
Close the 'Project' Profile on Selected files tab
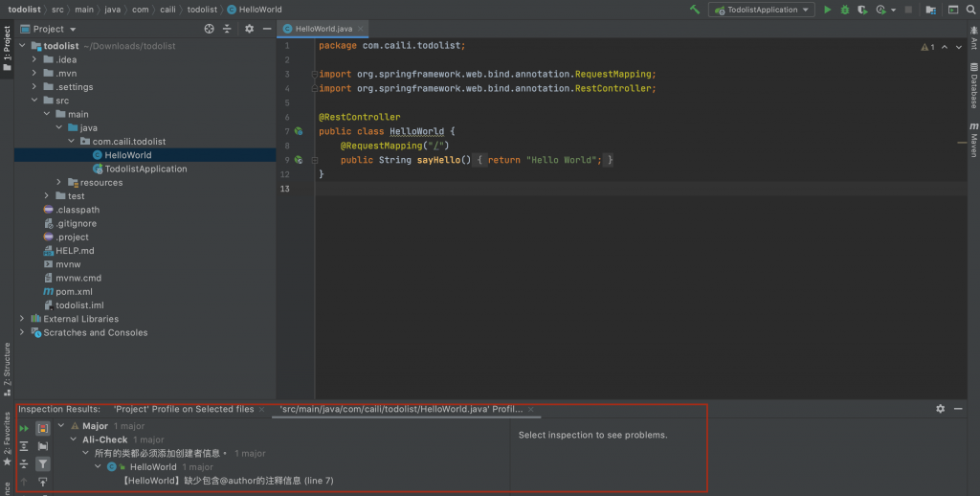262,410
